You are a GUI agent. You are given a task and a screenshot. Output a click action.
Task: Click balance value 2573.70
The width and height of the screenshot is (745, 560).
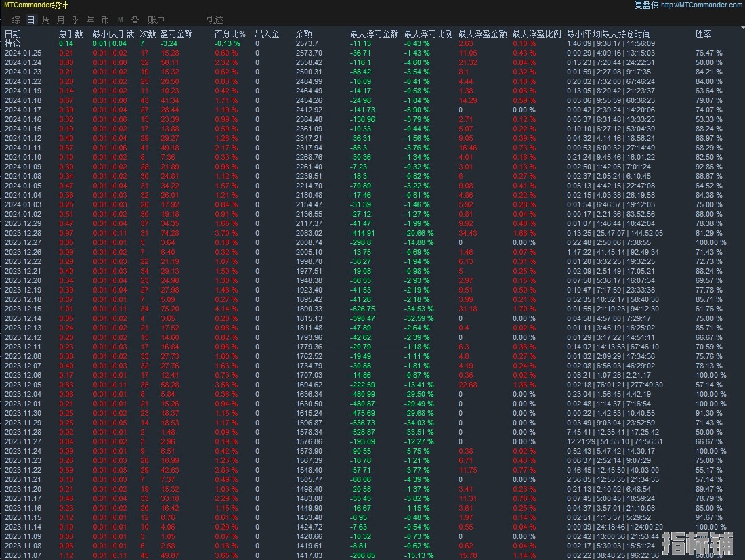(309, 53)
